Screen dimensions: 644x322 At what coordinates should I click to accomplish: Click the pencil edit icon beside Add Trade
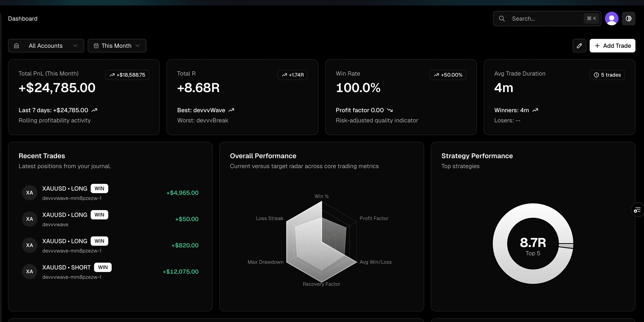pyautogui.click(x=580, y=45)
